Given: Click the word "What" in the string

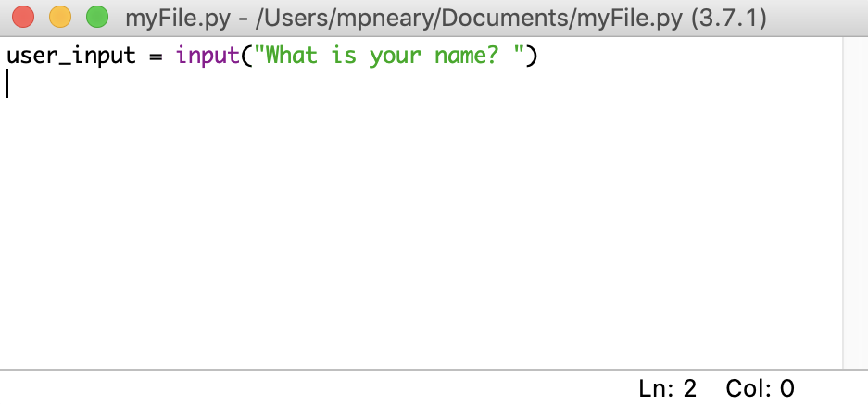Looking at the screenshot, I should click(293, 57).
